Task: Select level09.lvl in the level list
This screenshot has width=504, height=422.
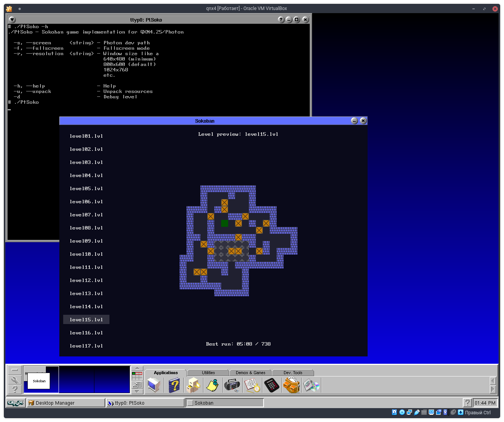Action: click(x=86, y=241)
